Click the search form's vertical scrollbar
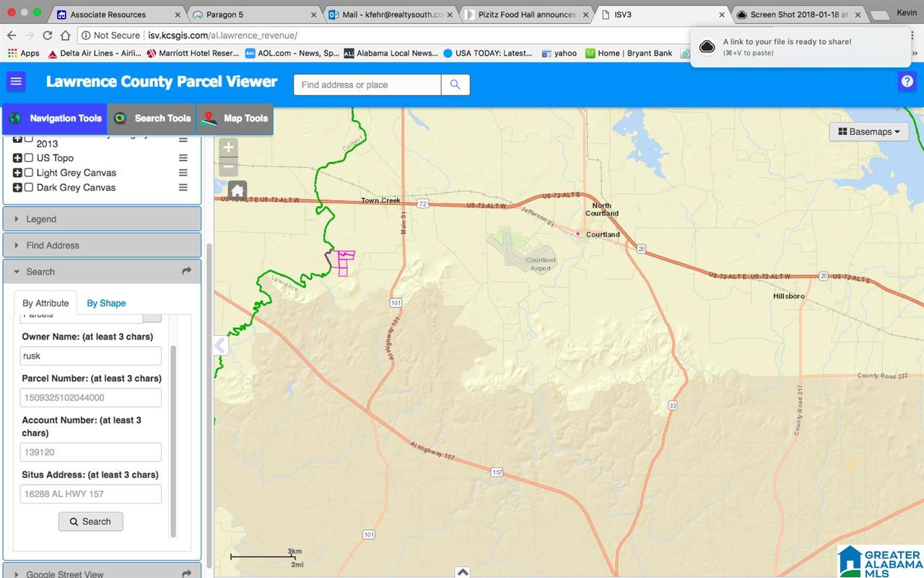The height and width of the screenshot is (578, 924). click(173, 441)
